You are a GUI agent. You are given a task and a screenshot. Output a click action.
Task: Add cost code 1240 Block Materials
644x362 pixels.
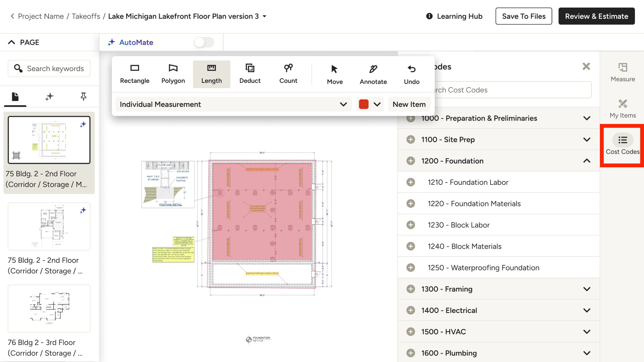pyautogui.click(x=411, y=246)
